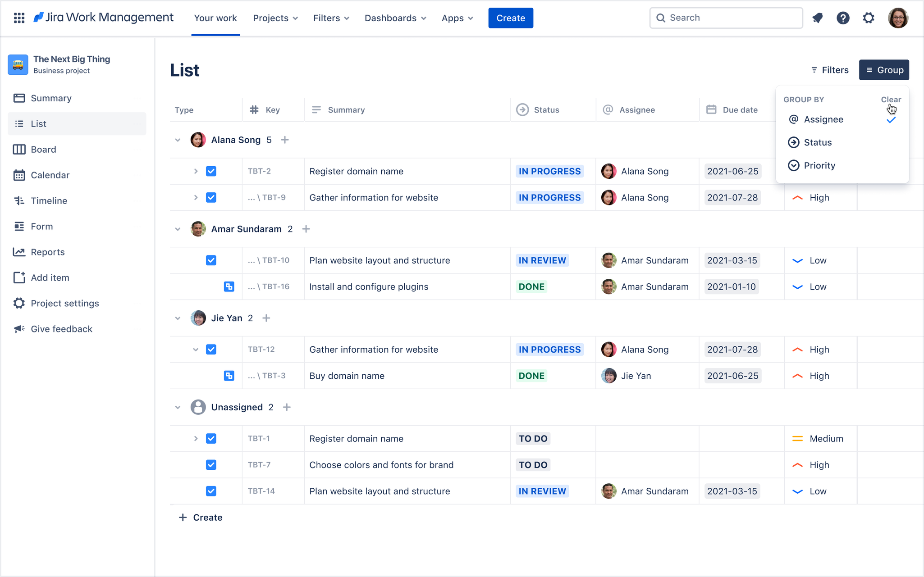
Task: Open the Projects dropdown menu
Action: click(x=275, y=18)
